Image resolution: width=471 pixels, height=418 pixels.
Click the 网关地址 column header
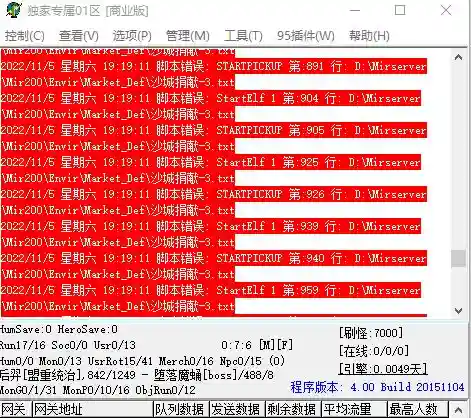point(92,409)
